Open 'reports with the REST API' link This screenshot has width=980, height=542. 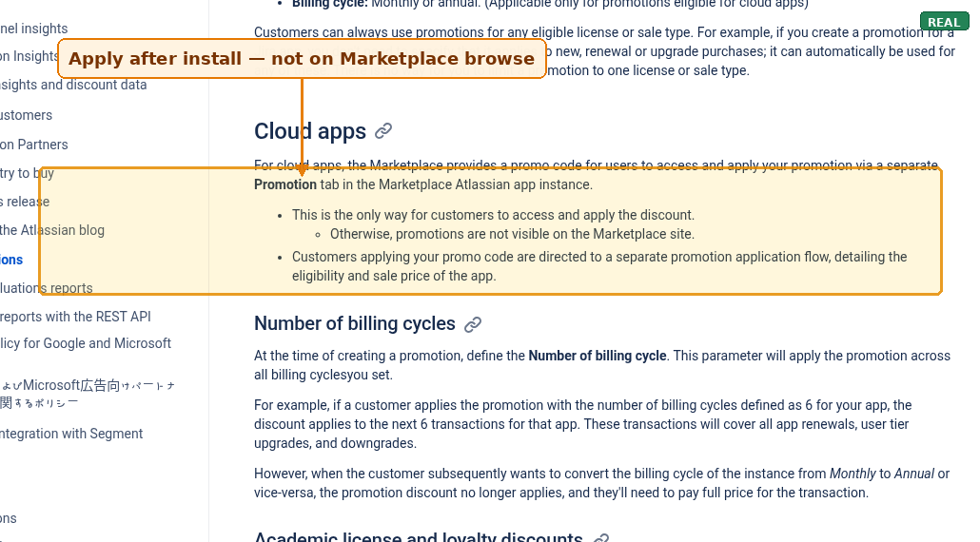(x=75, y=317)
